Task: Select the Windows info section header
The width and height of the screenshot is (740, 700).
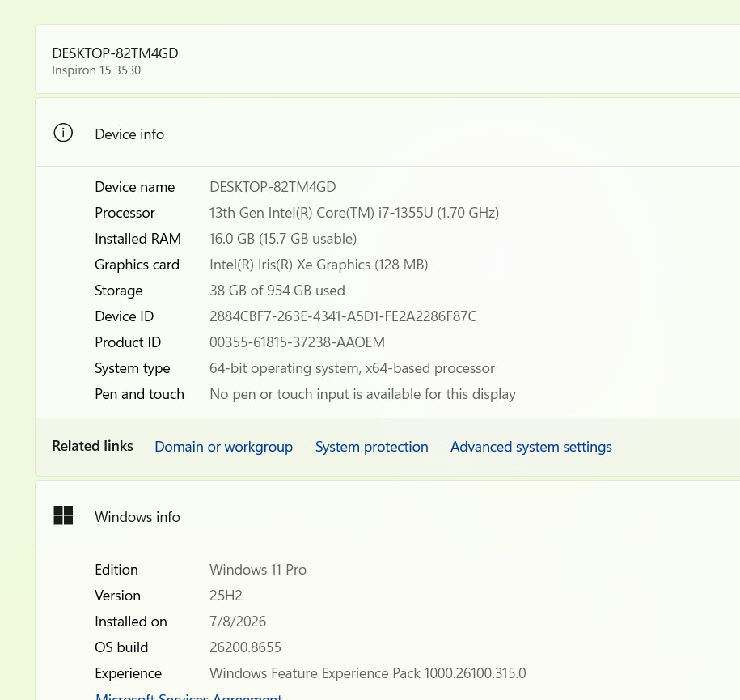Action: tap(387, 515)
